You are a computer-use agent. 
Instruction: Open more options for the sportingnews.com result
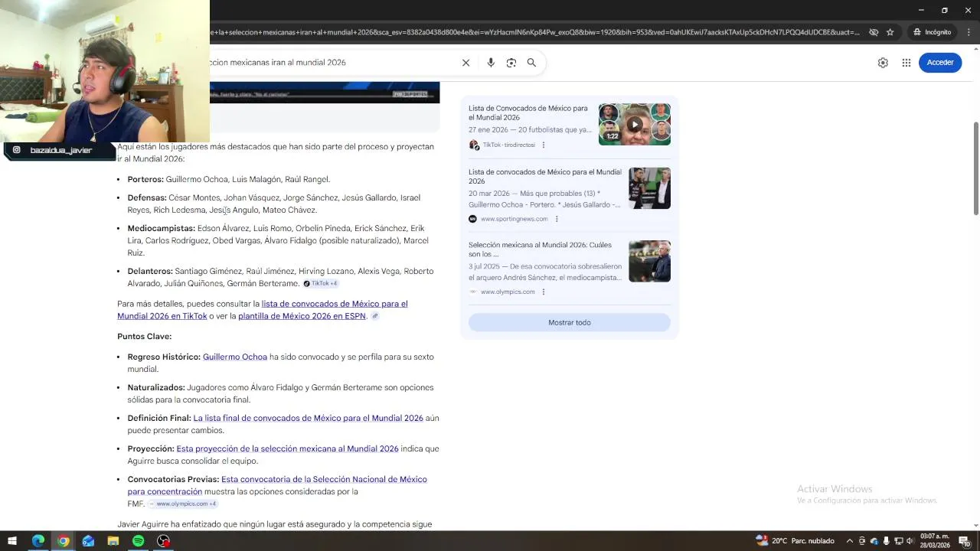click(557, 219)
